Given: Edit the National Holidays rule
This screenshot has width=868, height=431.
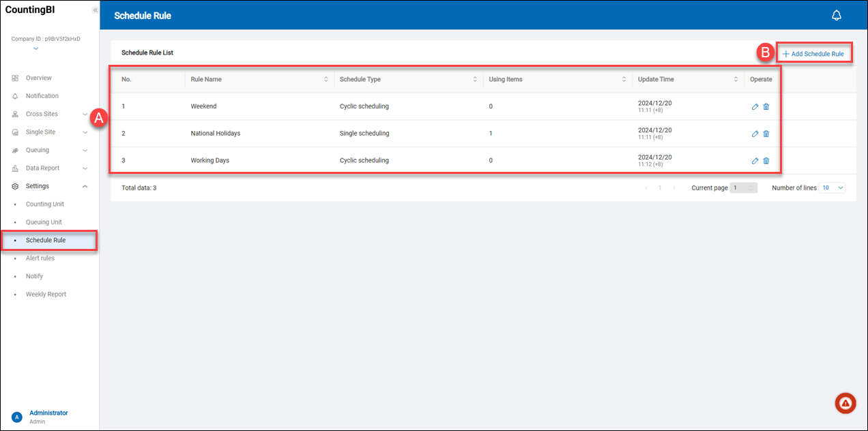Looking at the screenshot, I should click(755, 134).
